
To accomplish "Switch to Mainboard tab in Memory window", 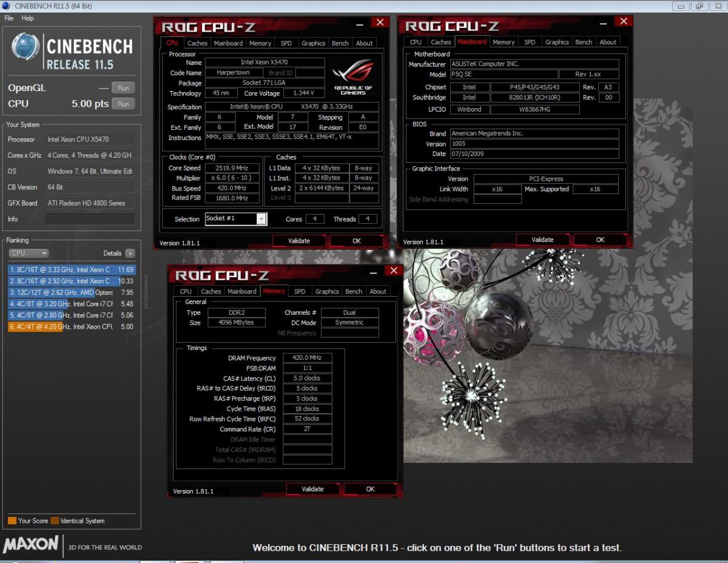I will [242, 291].
